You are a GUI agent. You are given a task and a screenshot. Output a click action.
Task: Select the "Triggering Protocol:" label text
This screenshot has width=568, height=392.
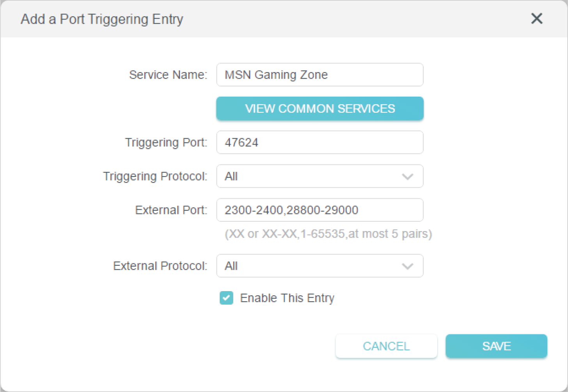click(x=155, y=177)
